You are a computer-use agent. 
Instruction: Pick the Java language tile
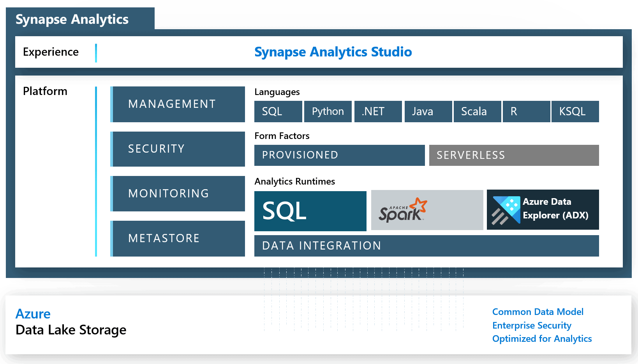coord(428,111)
